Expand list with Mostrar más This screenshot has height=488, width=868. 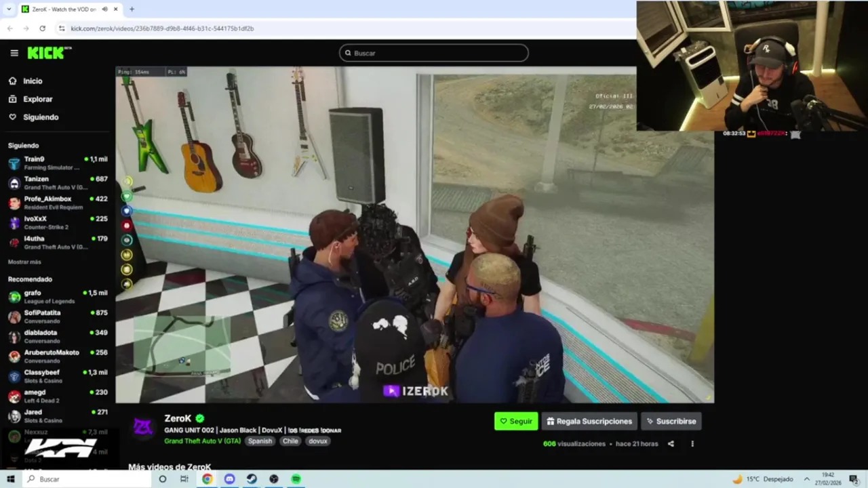(x=24, y=262)
